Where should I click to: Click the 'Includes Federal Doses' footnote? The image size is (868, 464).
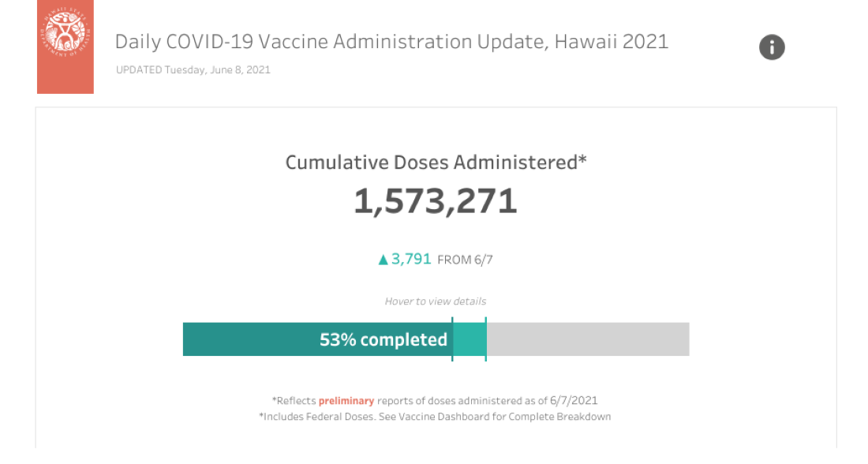point(318,417)
